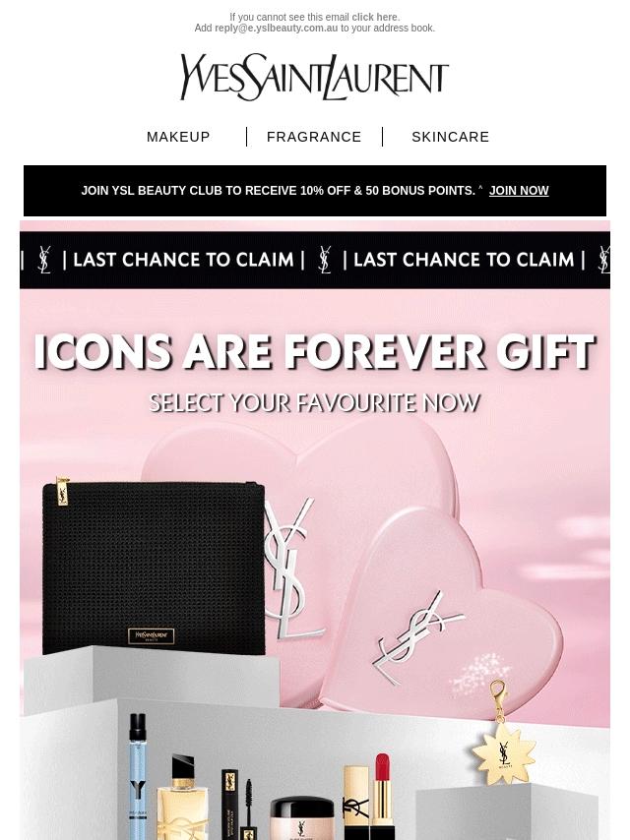Click Select Your Favourite Now text
Viewport: 630px width, 840px height.
314,403
